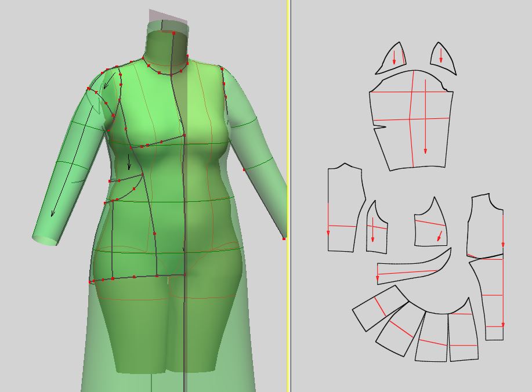Click red control point at top of neck

click(173, 33)
